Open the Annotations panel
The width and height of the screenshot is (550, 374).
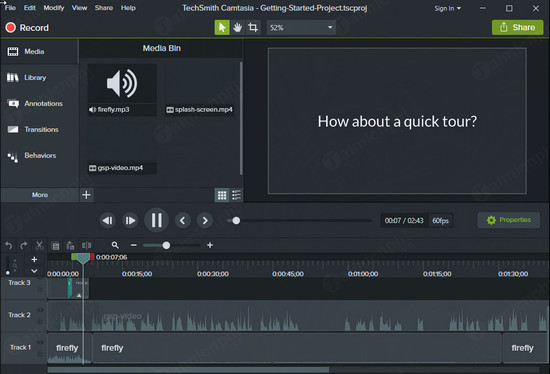tap(39, 103)
